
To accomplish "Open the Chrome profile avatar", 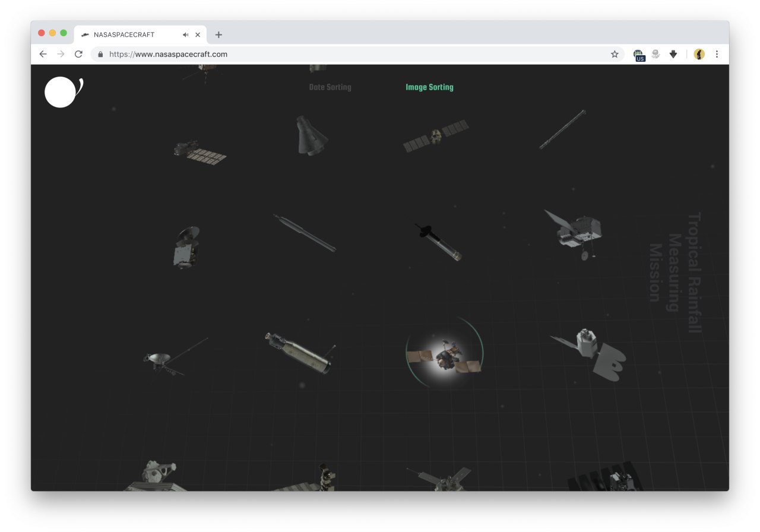I will (x=699, y=54).
